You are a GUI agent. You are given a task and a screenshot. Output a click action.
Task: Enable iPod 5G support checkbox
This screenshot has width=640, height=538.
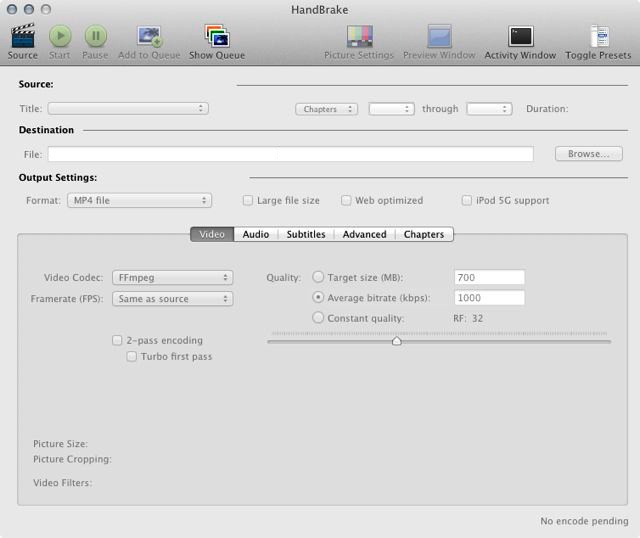click(x=467, y=200)
